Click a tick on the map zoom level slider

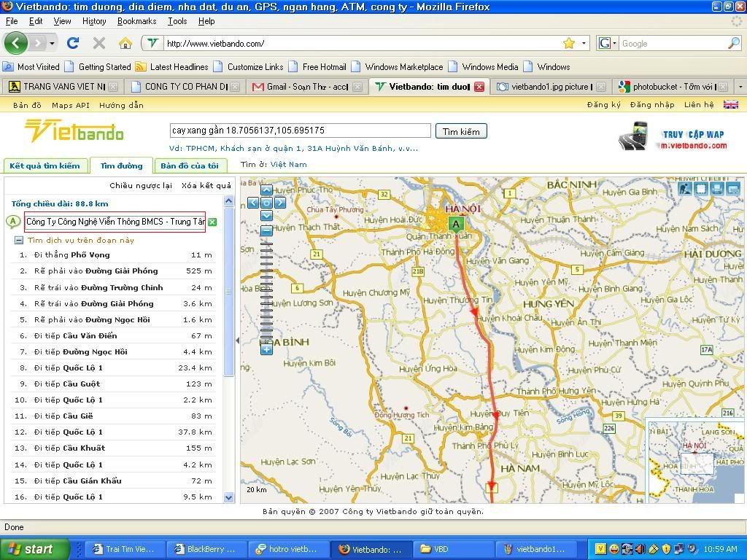coord(266,289)
